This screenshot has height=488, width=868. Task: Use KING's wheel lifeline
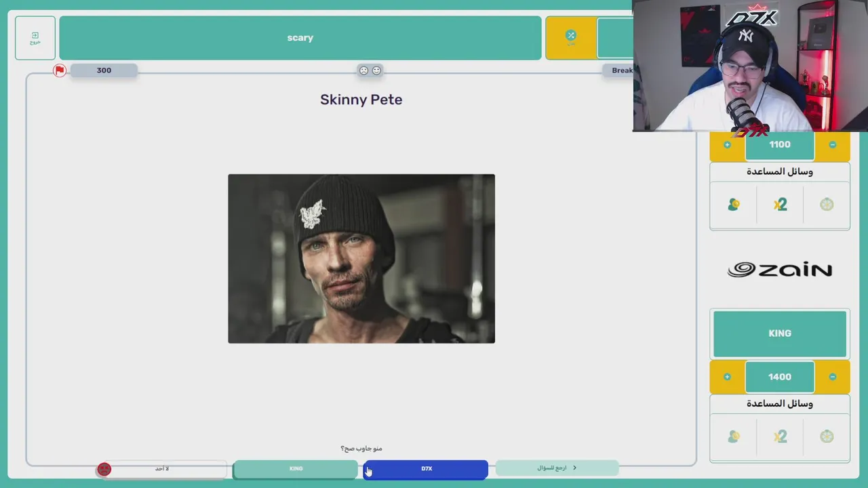pyautogui.click(x=827, y=437)
